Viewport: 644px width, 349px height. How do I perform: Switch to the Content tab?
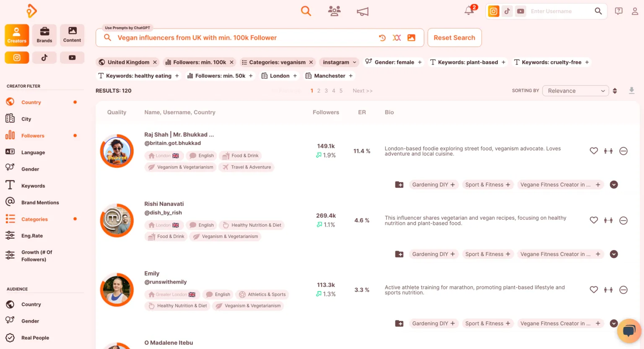click(x=72, y=35)
